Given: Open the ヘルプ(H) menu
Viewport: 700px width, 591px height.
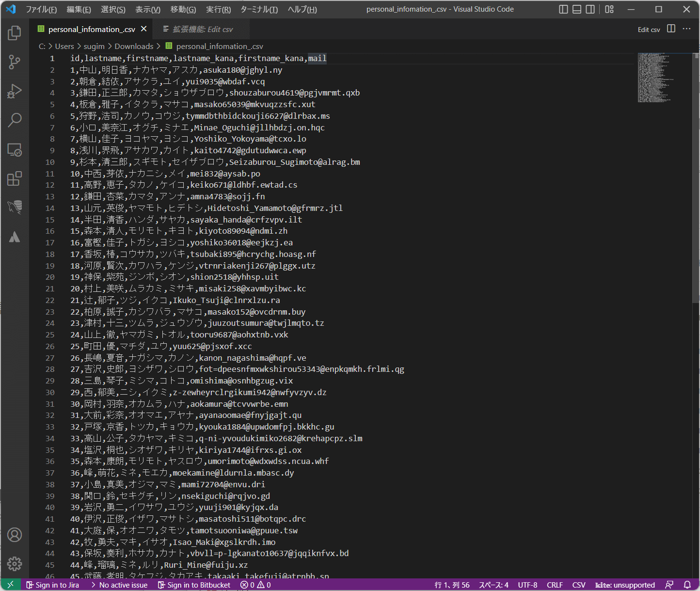Looking at the screenshot, I should point(302,9).
